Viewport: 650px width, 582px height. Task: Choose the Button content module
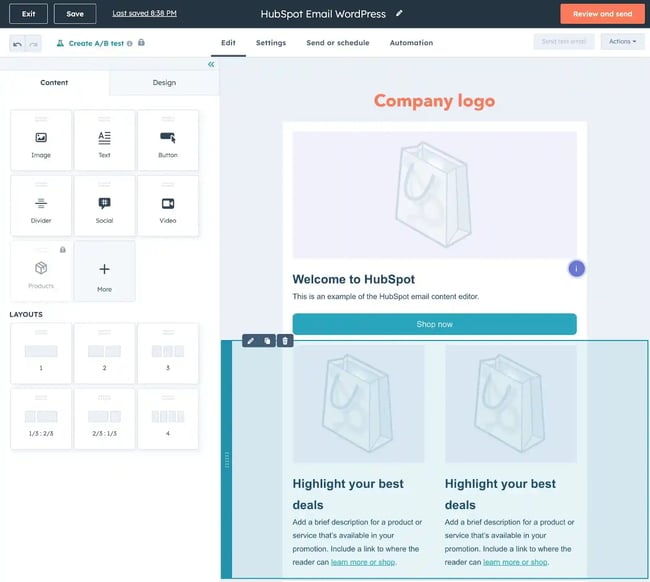pyautogui.click(x=167, y=141)
